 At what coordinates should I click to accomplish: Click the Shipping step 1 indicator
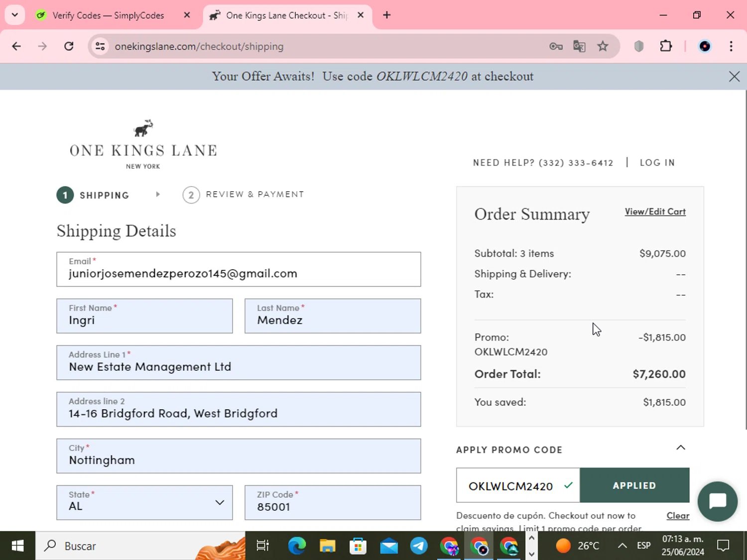[x=93, y=195]
